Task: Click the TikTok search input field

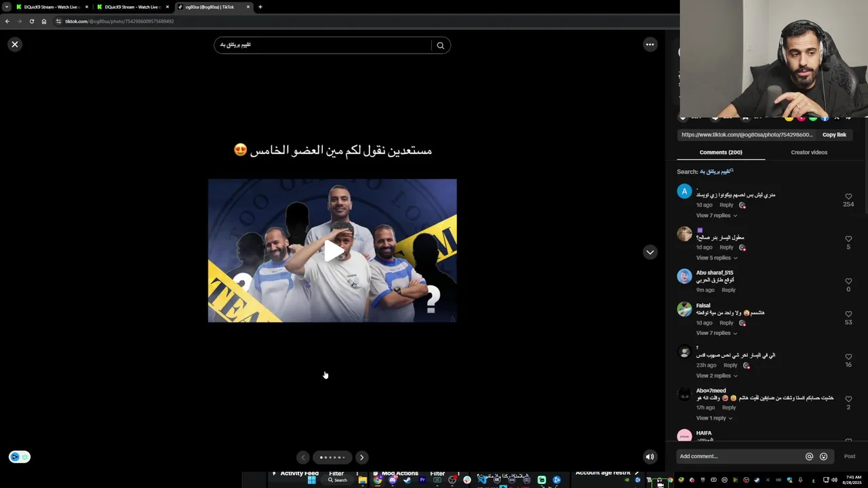Action: tap(323, 45)
